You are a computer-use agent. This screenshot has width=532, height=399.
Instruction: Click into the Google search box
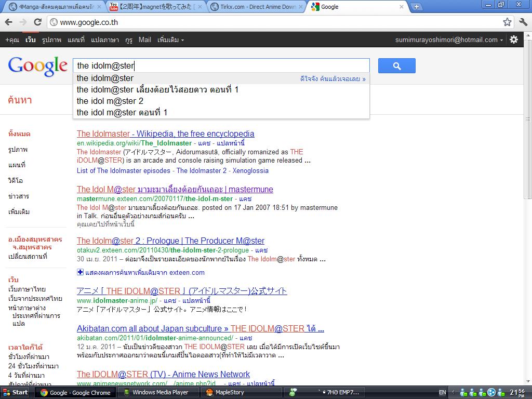(x=221, y=65)
